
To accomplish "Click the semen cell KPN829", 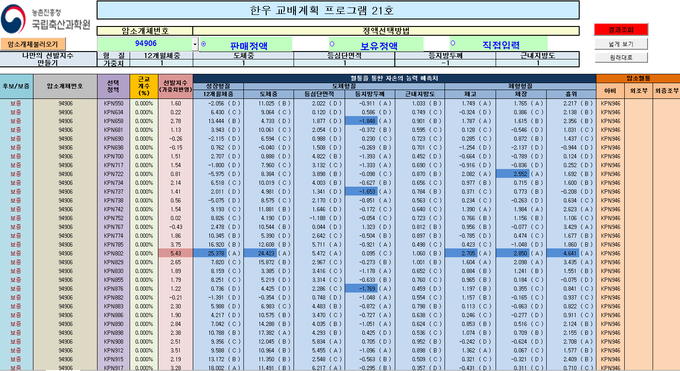I will click(x=114, y=263).
